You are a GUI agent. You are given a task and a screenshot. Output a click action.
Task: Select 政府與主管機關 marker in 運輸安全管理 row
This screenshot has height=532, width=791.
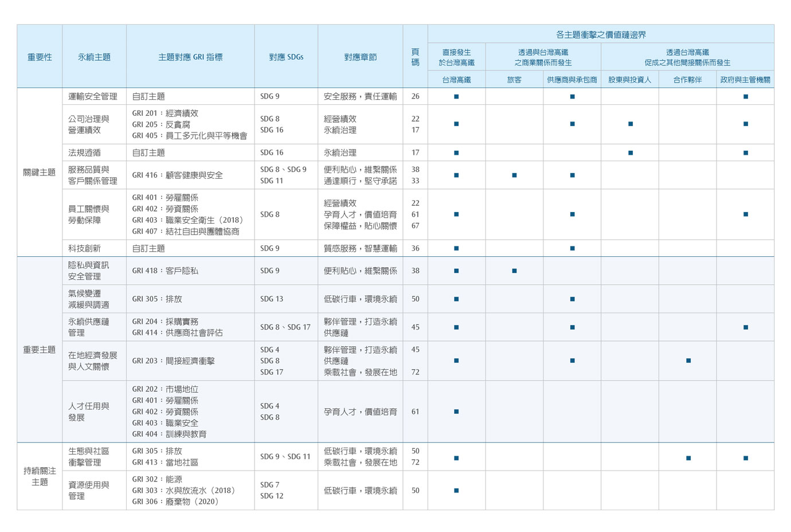tap(746, 96)
